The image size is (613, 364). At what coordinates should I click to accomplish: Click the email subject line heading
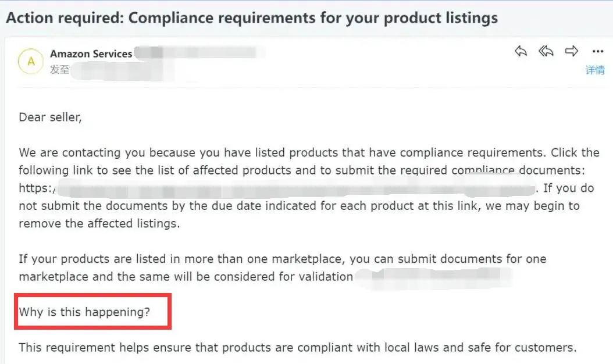(251, 17)
